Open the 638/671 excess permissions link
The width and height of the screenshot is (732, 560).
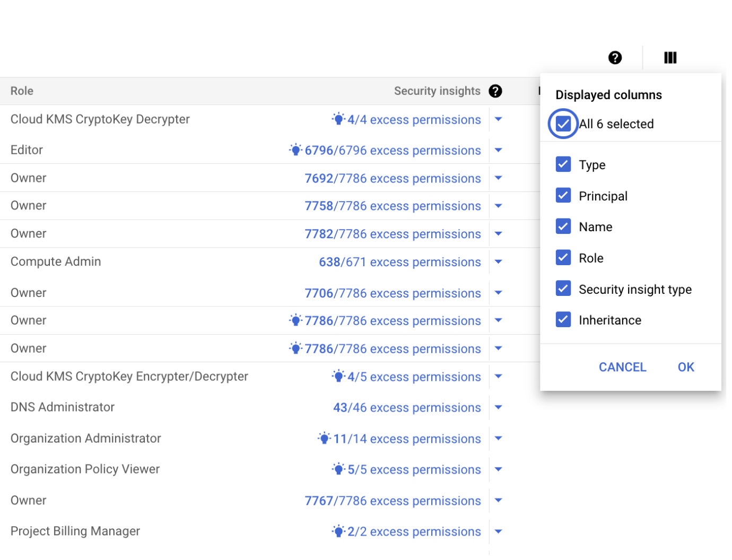pos(399,262)
